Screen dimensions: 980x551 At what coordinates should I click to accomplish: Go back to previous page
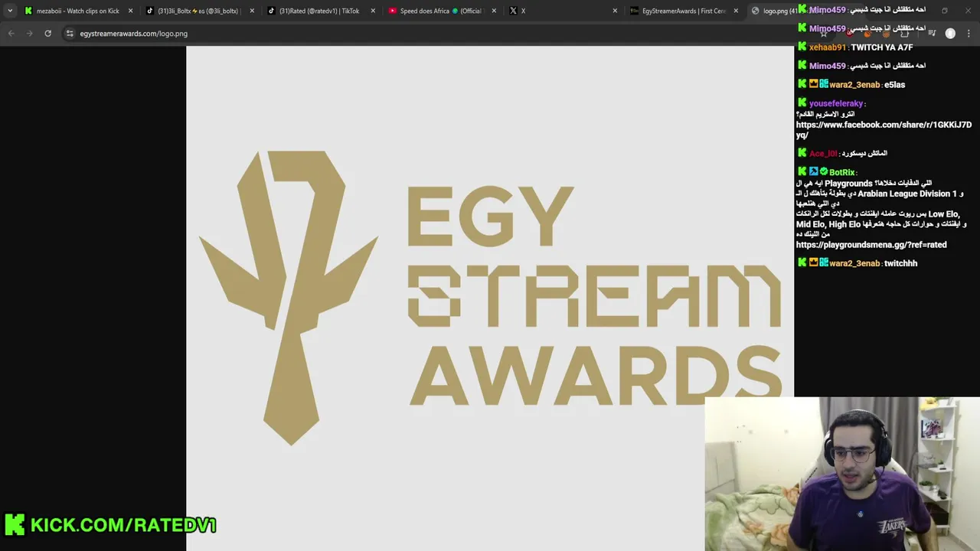tap(11, 34)
